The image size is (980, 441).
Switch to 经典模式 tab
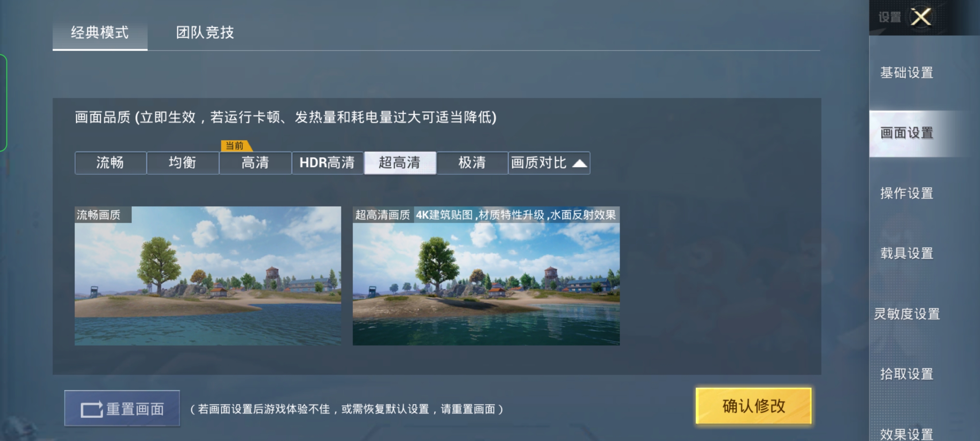tap(100, 33)
